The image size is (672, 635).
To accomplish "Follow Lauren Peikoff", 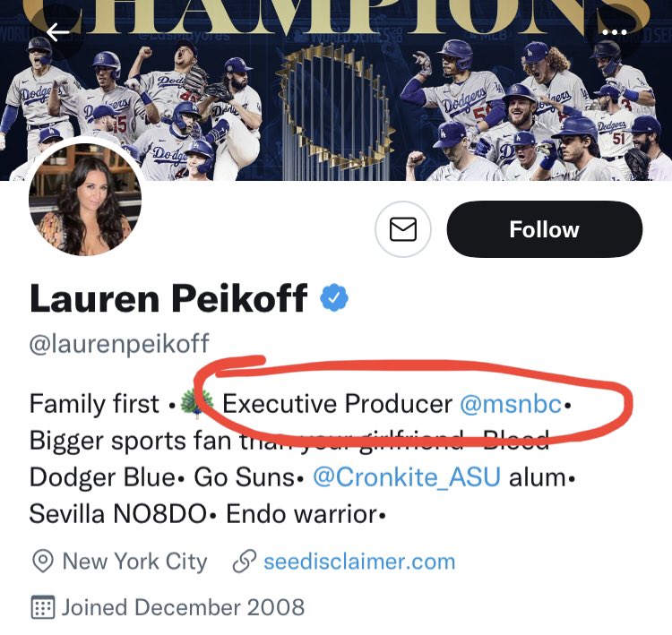I will [x=544, y=229].
